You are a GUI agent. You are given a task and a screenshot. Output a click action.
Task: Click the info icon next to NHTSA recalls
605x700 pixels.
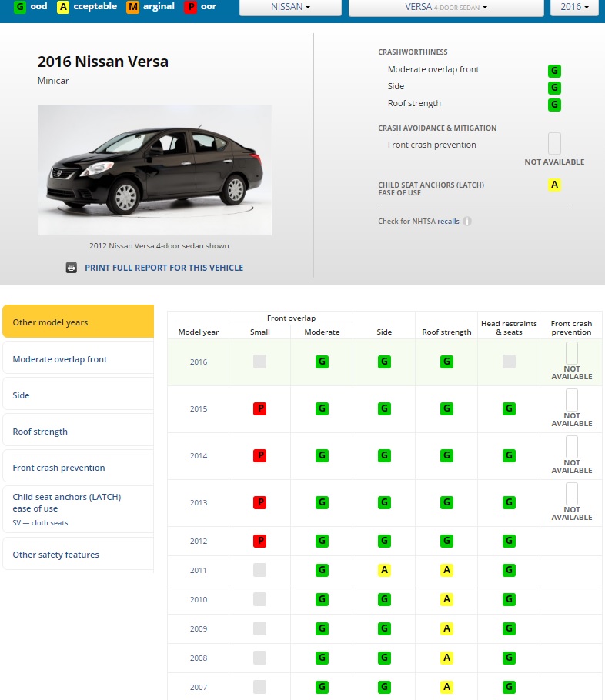[x=467, y=221]
